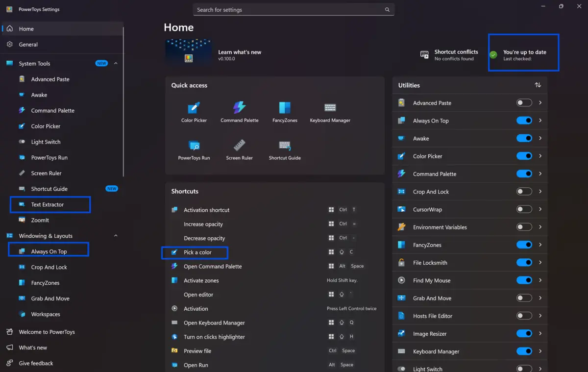Turn off the Awake toggle

(524, 138)
